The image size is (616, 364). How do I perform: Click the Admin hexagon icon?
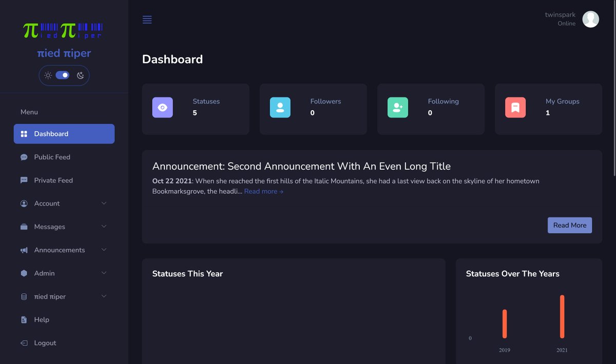24,273
